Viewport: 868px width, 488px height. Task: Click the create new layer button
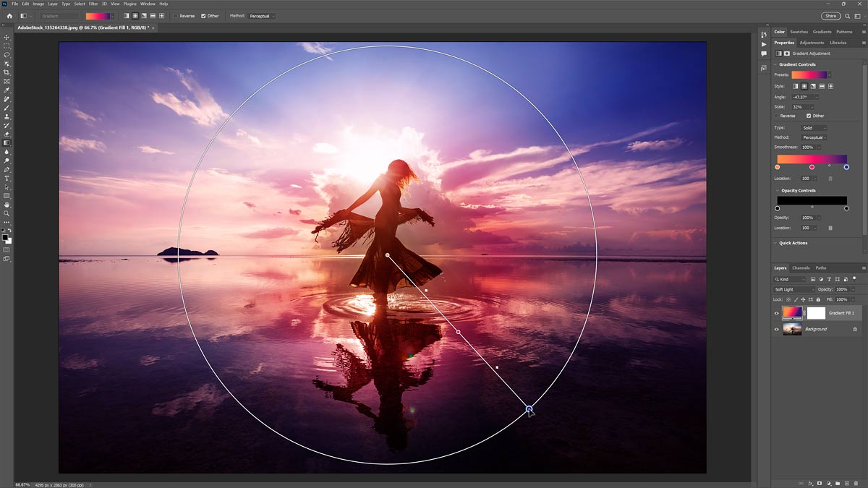tap(847, 483)
